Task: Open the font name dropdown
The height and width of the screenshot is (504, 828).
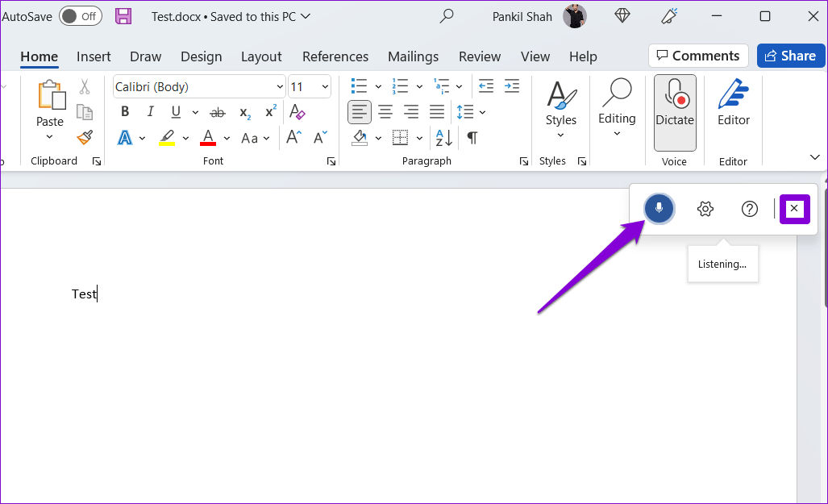Action: pyautogui.click(x=280, y=86)
